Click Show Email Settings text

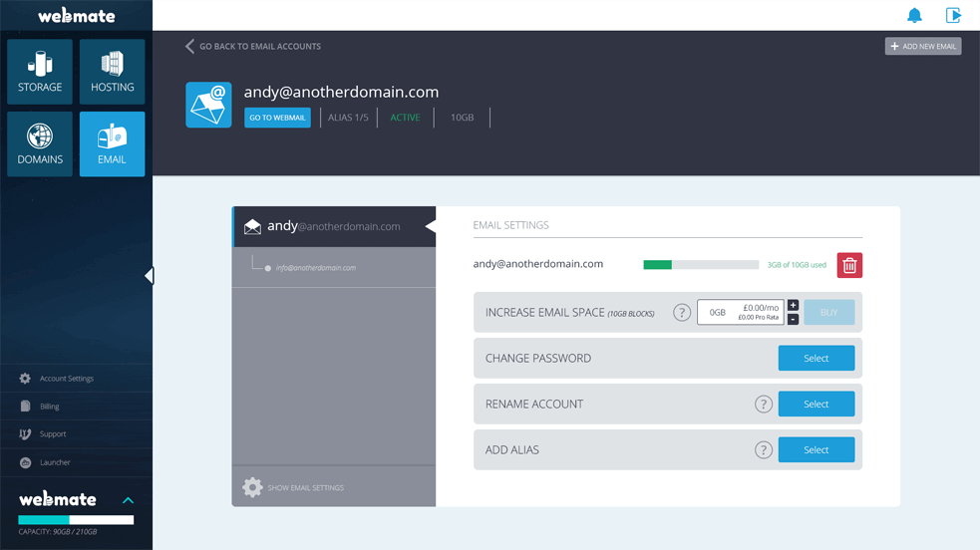coord(306,487)
